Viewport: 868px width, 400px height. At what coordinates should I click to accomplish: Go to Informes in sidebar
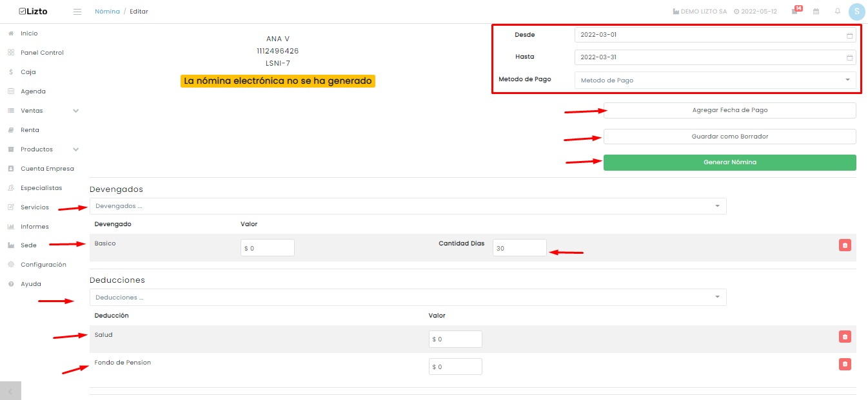[35, 227]
